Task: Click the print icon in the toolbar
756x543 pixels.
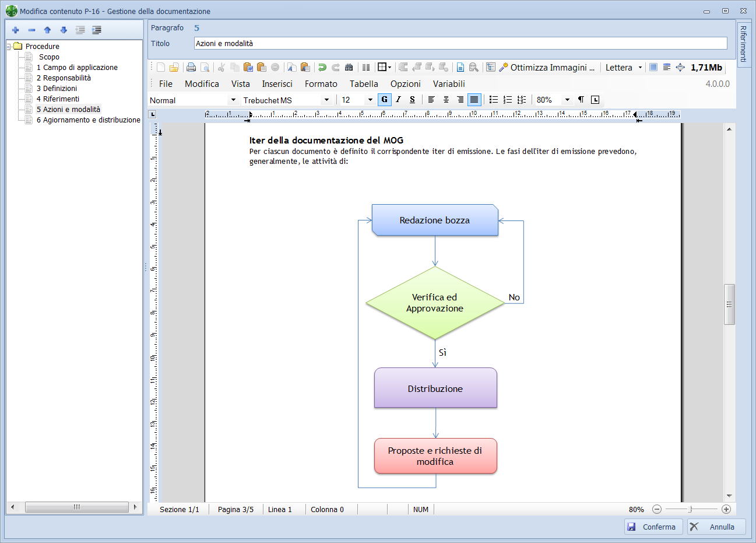Action: [x=191, y=67]
